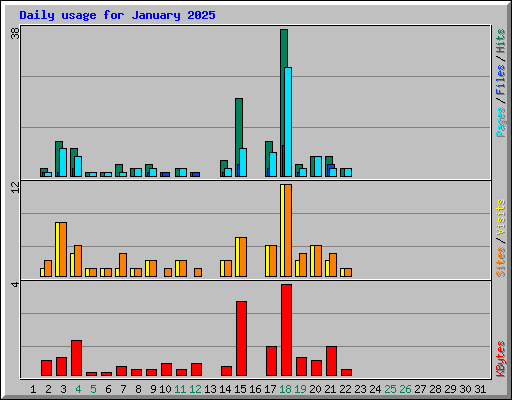
Task: Click the green 'Hits' legend label
Action: click(500, 41)
